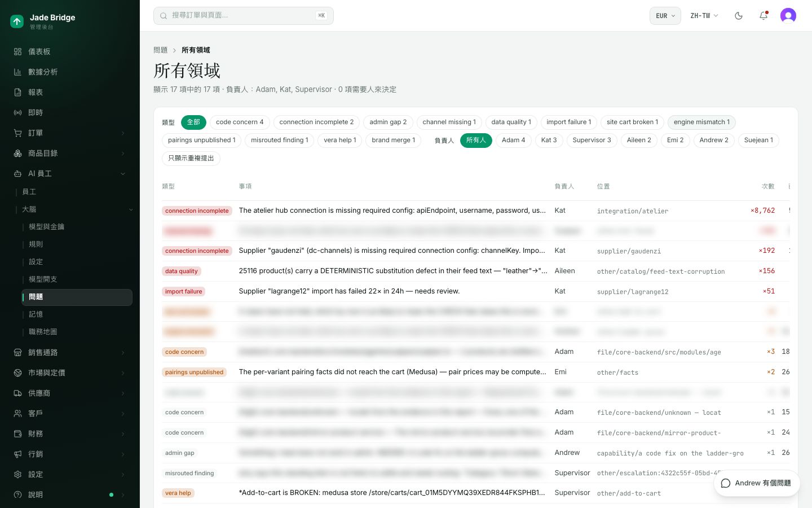Click the 行銷 megaphone icon
812x508 pixels.
(17, 454)
